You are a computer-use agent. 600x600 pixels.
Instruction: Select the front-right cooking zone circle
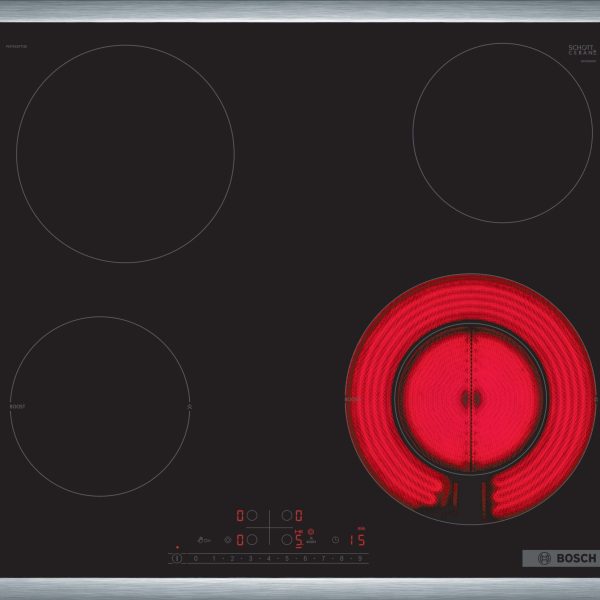pos(287,540)
